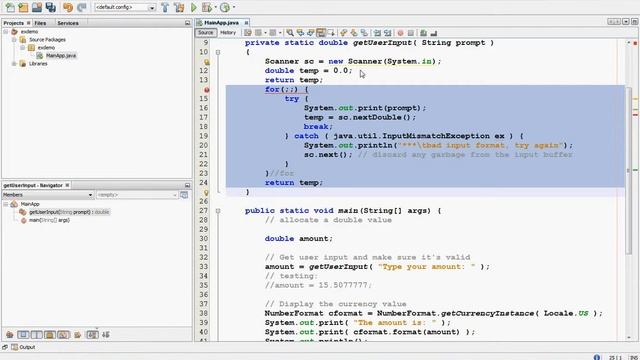The image size is (640, 360).
Task: Toggle Sort by Name in Navigator
Action: [x=92, y=335]
